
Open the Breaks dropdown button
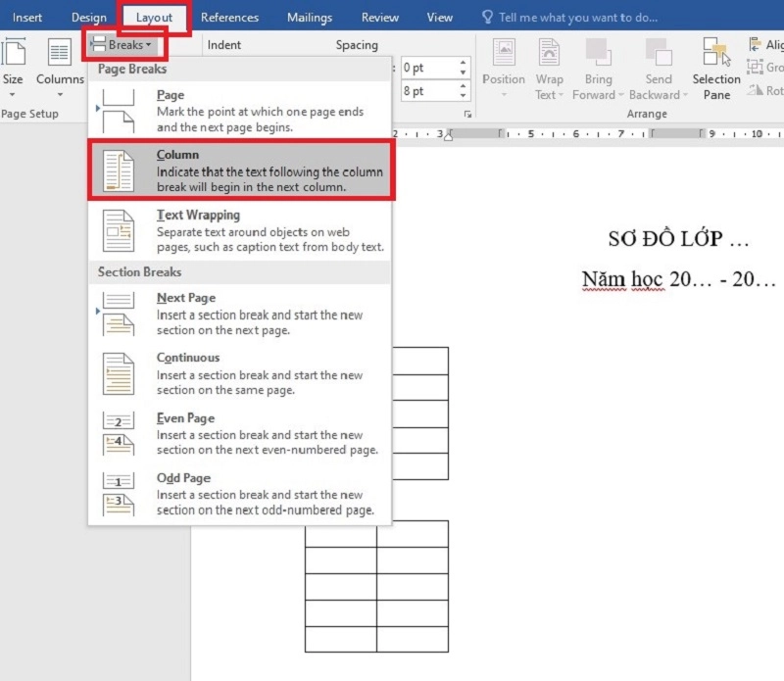coord(122,45)
